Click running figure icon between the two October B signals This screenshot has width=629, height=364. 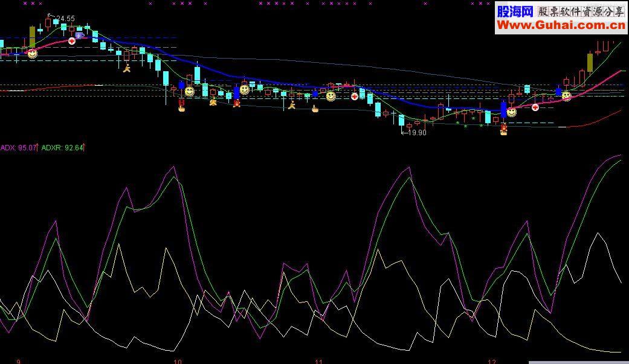pos(213,102)
